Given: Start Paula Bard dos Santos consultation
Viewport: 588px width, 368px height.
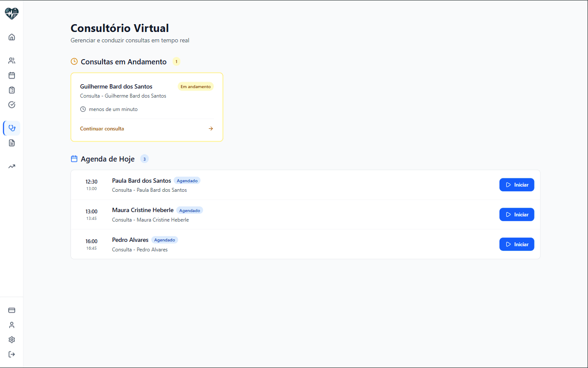Looking at the screenshot, I should 517,185.
